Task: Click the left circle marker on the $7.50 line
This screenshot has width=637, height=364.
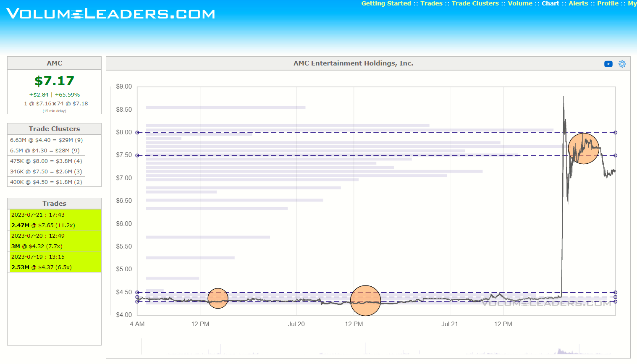Action: pos(138,155)
